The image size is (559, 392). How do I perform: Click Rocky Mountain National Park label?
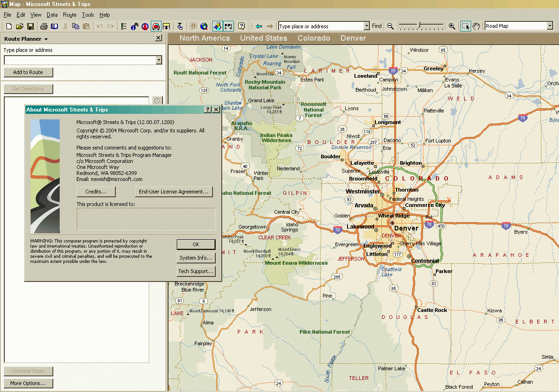(265, 85)
